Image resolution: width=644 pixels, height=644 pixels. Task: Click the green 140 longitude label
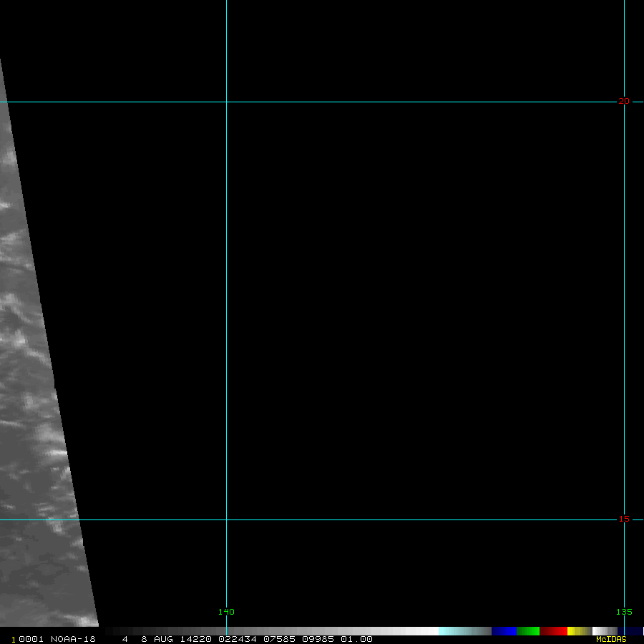[x=226, y=612]
